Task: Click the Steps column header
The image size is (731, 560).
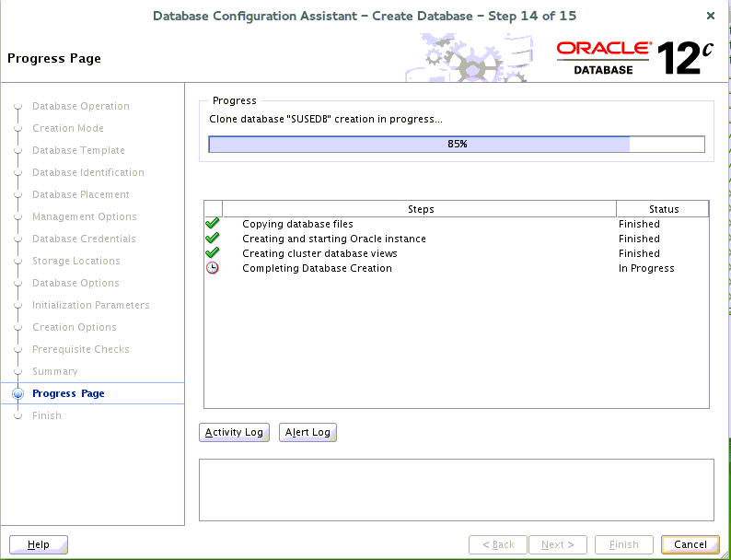Action: (420, 209)
